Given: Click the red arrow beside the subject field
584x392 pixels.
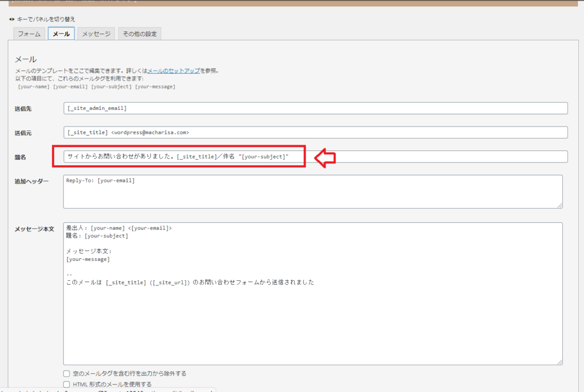Looking at the screenshot, I should point(325,157).
